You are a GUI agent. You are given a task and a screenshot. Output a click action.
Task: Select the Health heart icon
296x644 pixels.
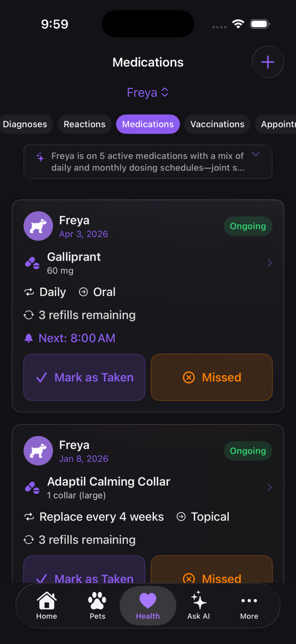tap(148, 601)
